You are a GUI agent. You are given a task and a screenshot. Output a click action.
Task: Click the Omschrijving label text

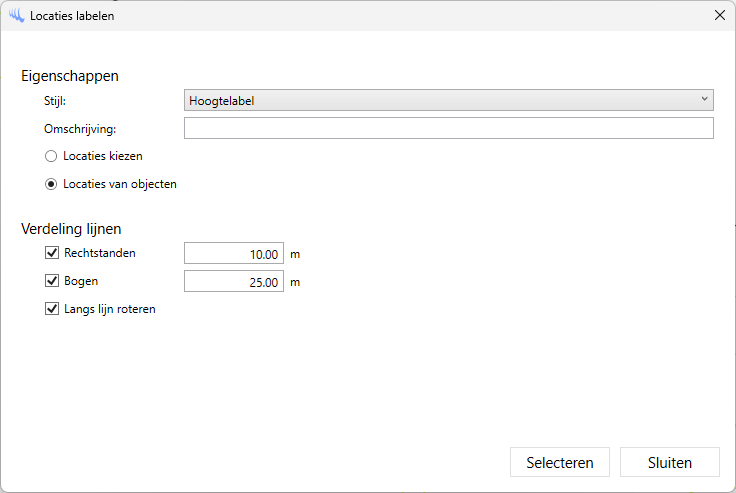[x=80, y=128]
